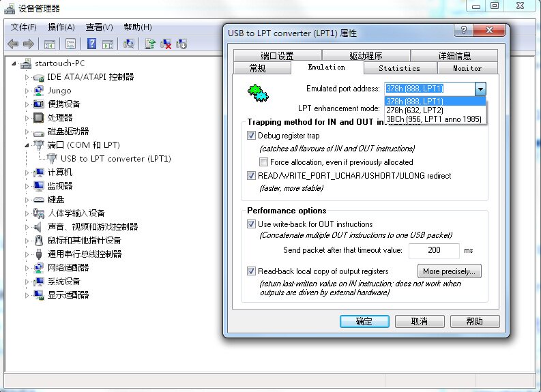Click the More precisely... button
This screenshot has width=541, height=392.
(449, 271)
